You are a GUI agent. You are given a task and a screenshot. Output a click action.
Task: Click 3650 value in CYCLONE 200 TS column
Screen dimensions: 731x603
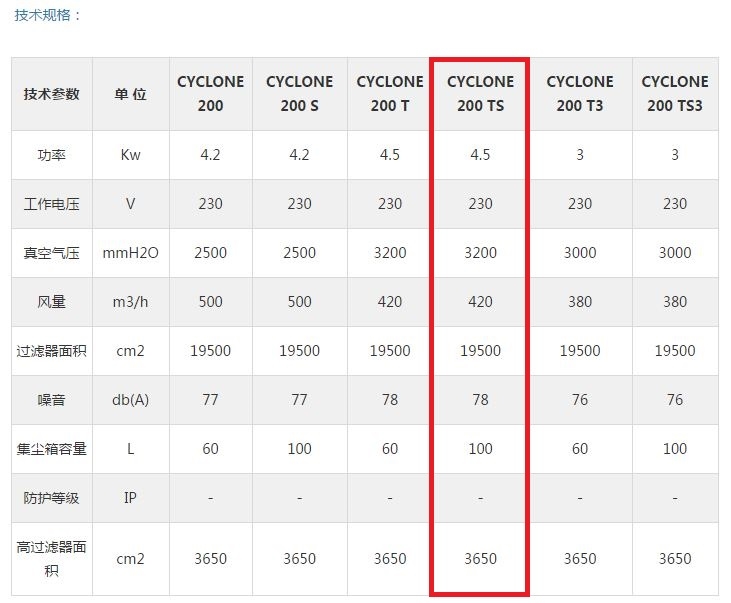pos(480,559)
